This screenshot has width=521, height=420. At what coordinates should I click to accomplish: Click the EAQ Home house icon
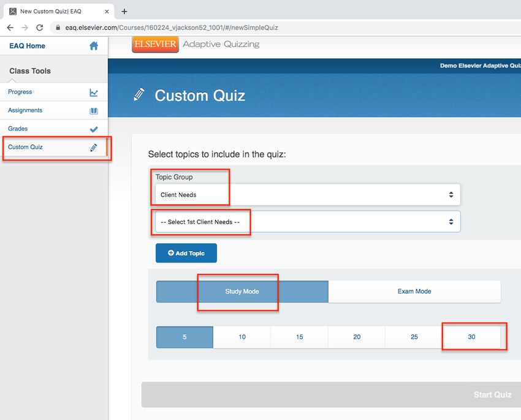[94, 46]
